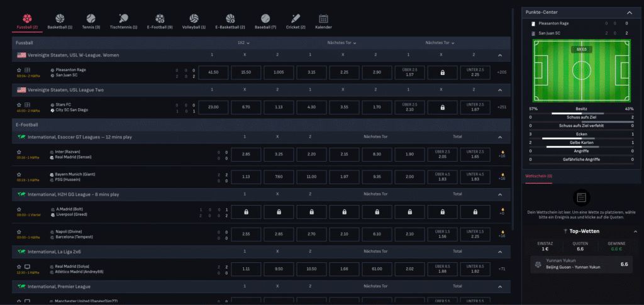
Task: Open pitch tracker for Stars FC match
Action: click(27, 104)
